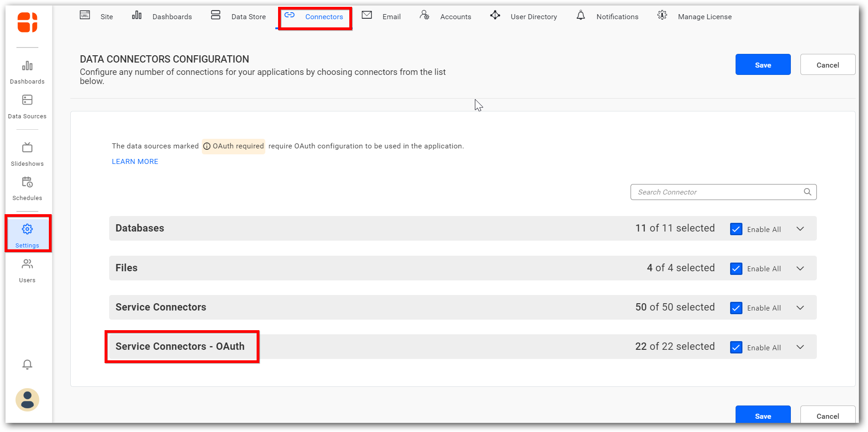This screenshot has height=432, width=868.
Task: Expand the Databases section chevron
Action: coord(800,229)
